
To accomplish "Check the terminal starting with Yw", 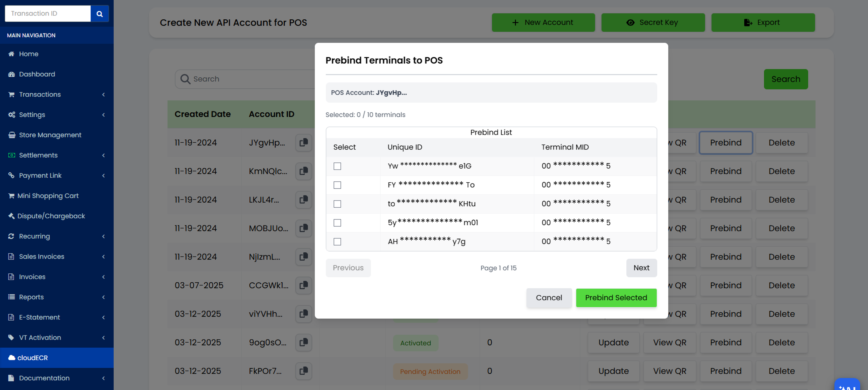I will (x=337, y=166).
